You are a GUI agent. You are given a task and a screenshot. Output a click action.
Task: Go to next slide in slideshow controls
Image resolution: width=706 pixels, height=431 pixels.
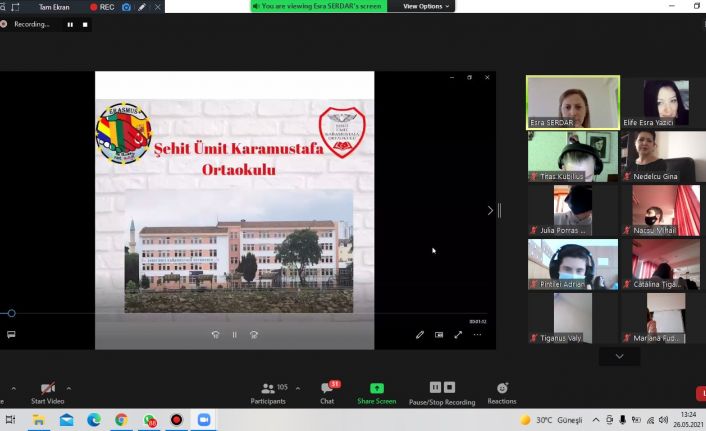tap(254, 335)
